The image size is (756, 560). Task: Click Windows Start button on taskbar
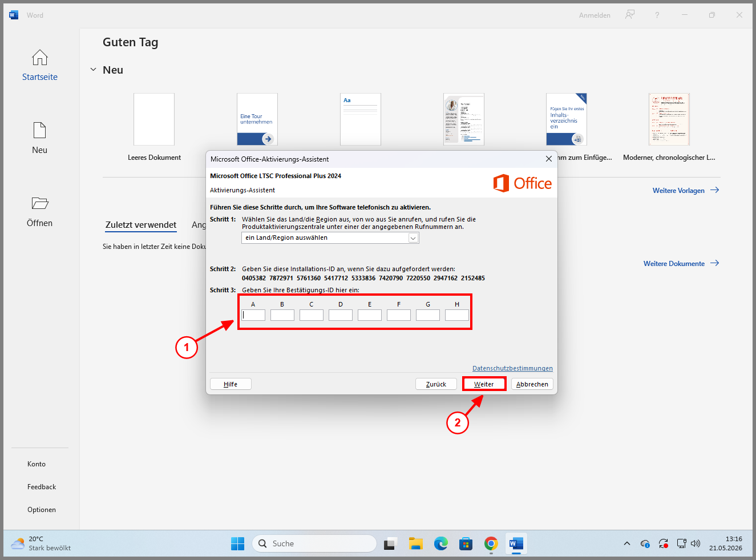tap(238, 543)
